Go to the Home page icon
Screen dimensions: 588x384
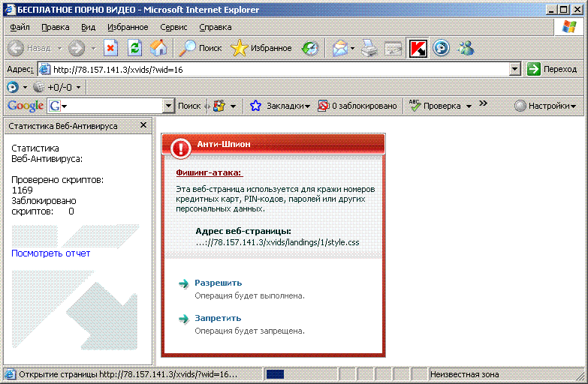[158, 48]
